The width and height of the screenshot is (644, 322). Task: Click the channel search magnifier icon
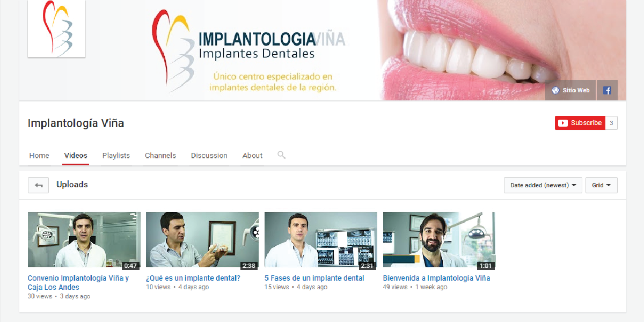281,155
